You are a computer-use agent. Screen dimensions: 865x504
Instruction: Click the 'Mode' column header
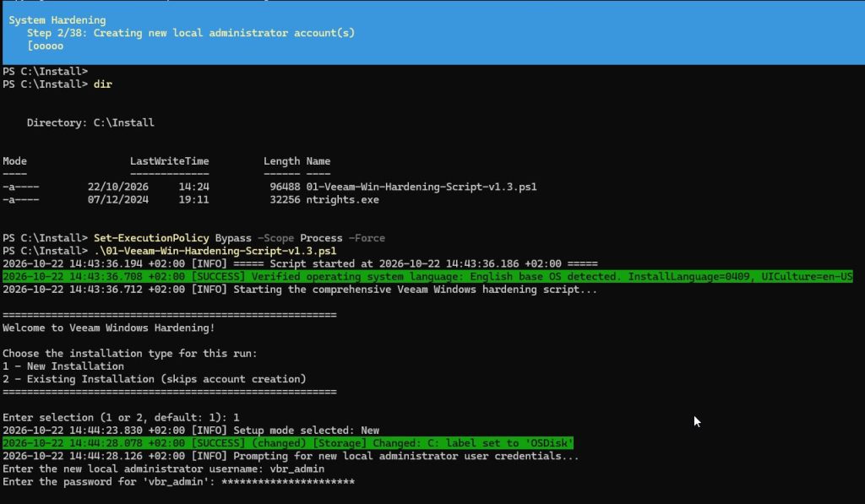click(x=15, y=161)
